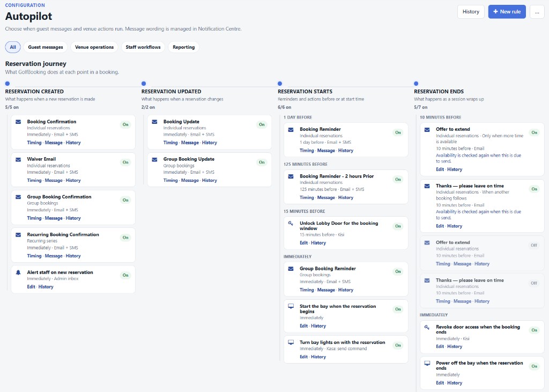
Task: Click envelope icon of Booking Reminder - 2 hours Prior
Action: 291,176
